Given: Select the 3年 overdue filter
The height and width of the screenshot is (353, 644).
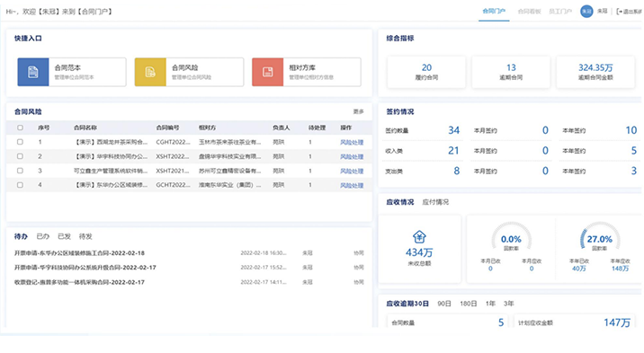Looking at the screenshot, I should coord(509,304).
